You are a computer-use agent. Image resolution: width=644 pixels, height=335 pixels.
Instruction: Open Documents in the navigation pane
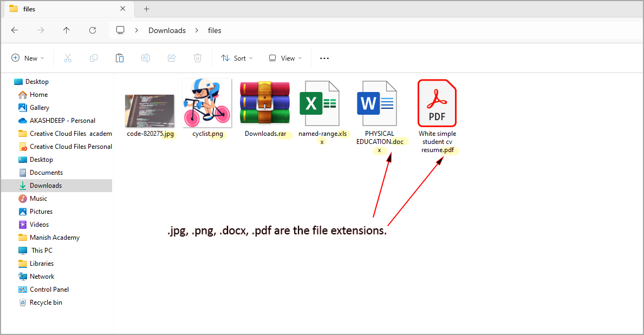tap(46, 173)
